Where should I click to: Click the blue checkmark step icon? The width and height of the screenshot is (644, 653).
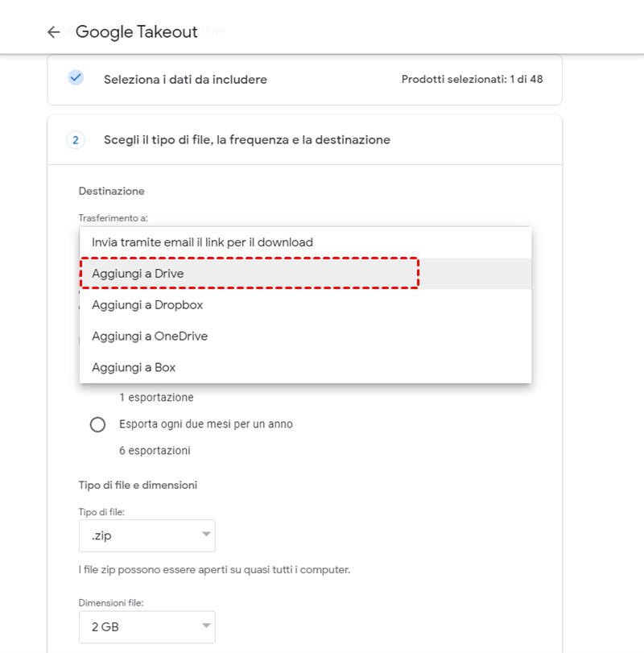point(76,78)
